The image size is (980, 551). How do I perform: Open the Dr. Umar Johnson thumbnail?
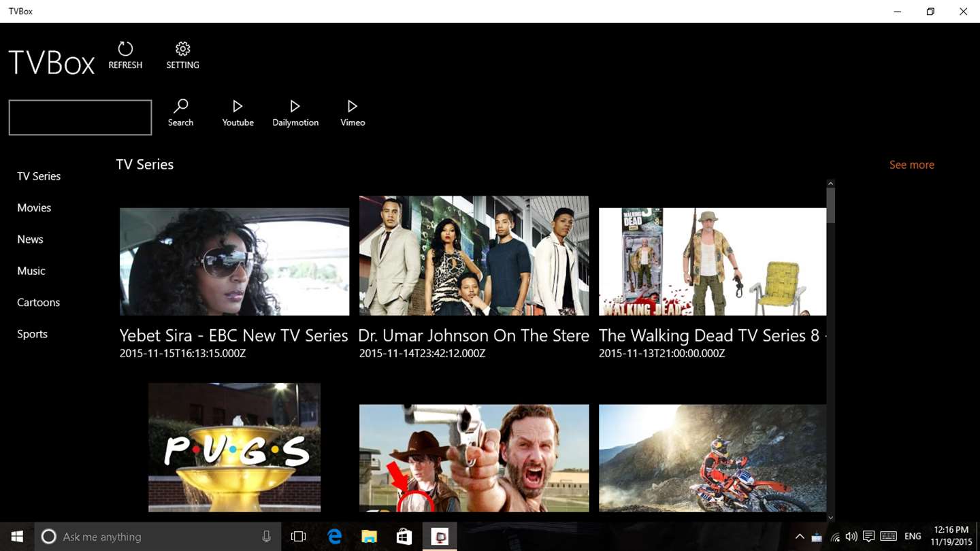point(474,256)
